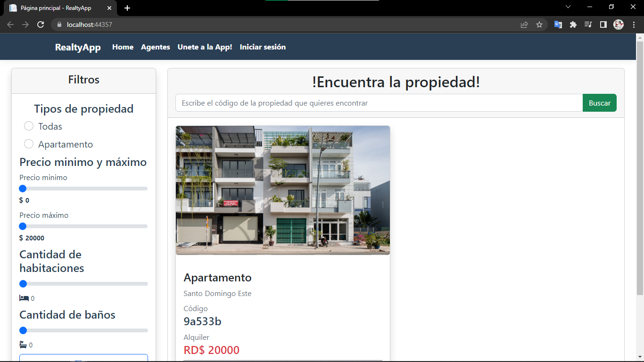Image resolution: width=644 pixels, height=362 pixels.
Task: Open a new tab with the plus icon
Action: [x=127, y=8]
